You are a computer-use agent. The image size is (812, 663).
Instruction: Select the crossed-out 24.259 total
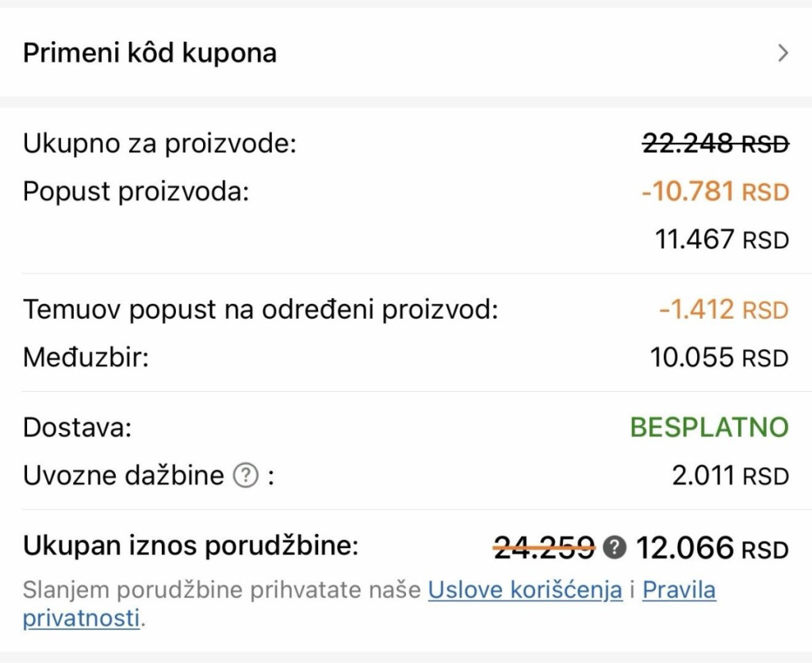pyautogui.click(x=544, y=547)
